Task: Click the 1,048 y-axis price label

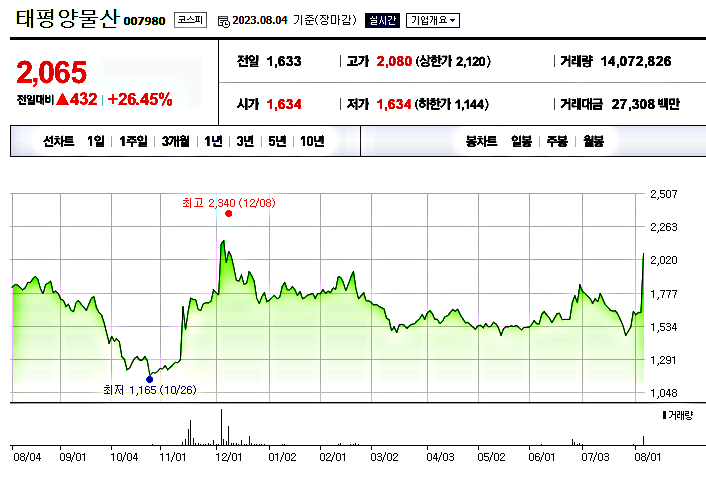Action: [664, 393]
